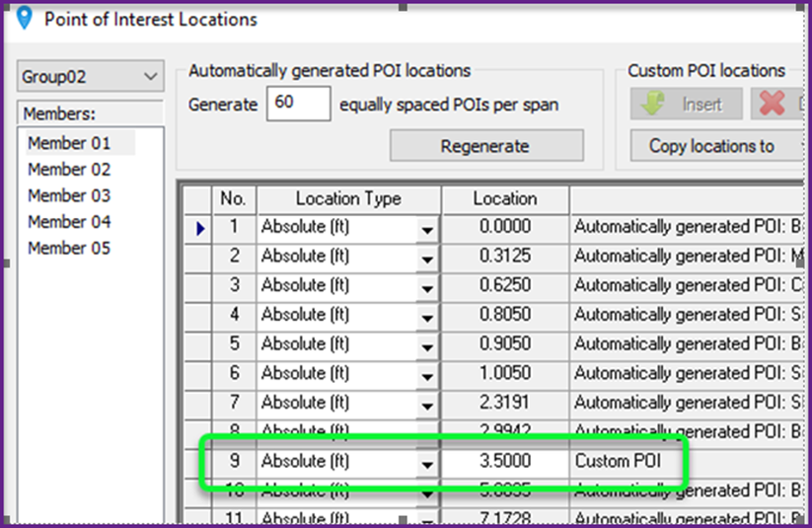Click the 3.5000 location cell
This screenshot has height=528, width=812.
(x=504, y=461)
